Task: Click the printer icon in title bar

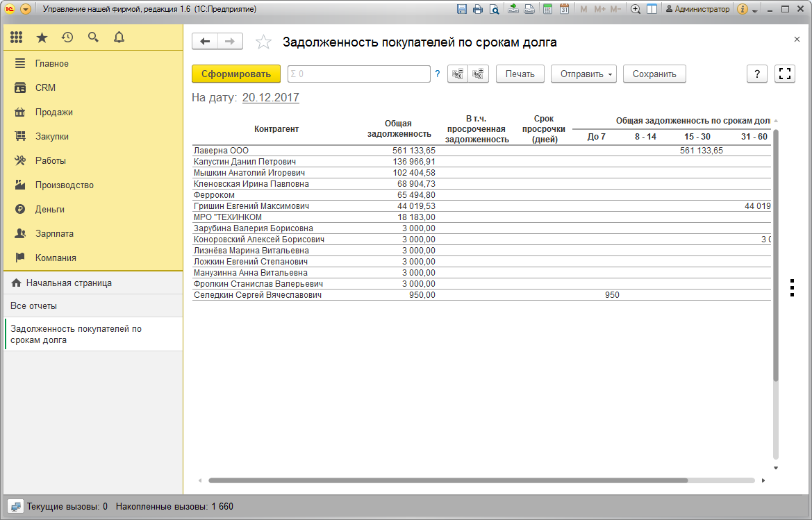Action: pyautogui.click(x=478, y=9)
